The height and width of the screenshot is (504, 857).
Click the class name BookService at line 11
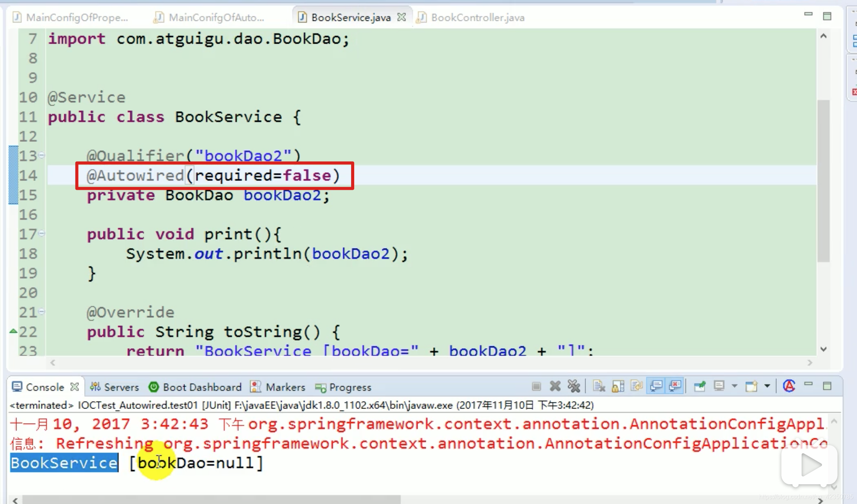(229, 116)
